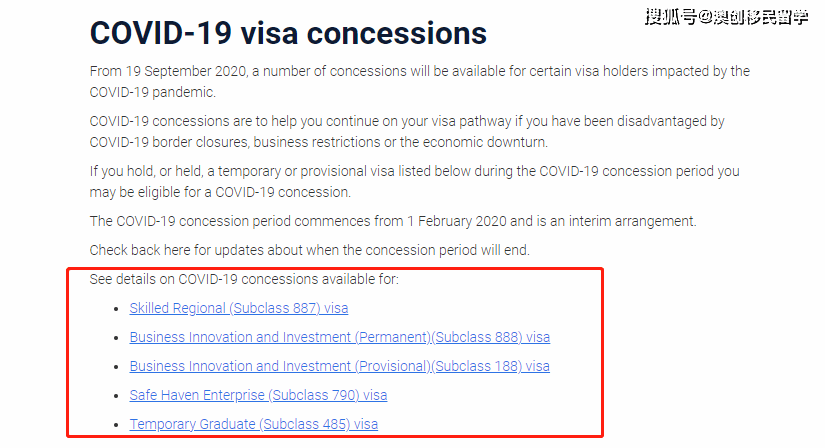Click the bullet beside Temporary Graduate link
825x448 pixels.
tap(116, 425)
